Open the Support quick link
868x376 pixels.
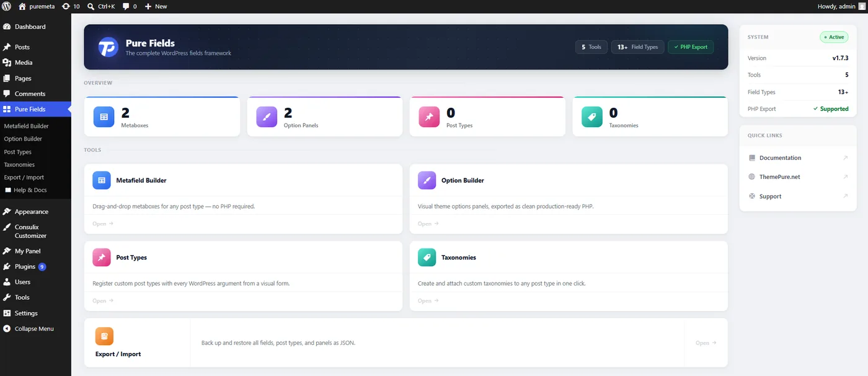point(799,196)
